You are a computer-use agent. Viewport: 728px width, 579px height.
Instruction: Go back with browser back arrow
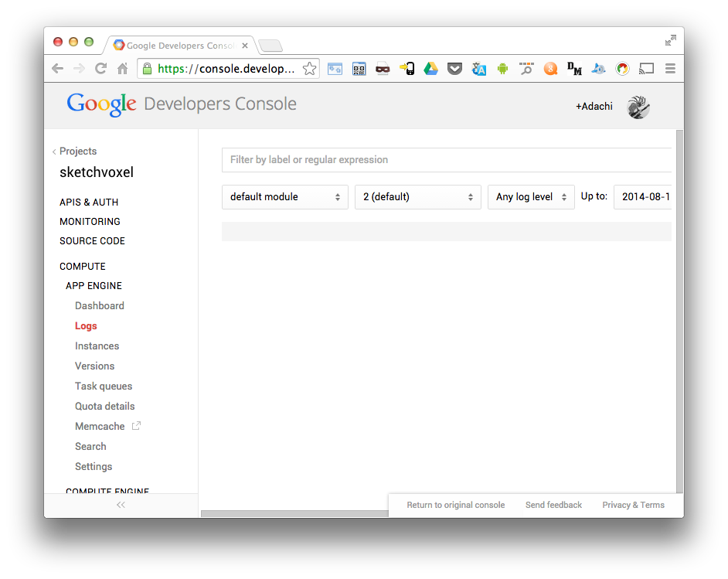pyautogui.click(x=57, y=69)
